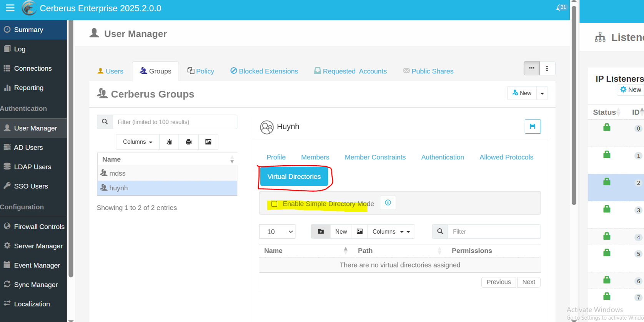
Task: Click the group filter search icon
Action: (x=105, y=122)
